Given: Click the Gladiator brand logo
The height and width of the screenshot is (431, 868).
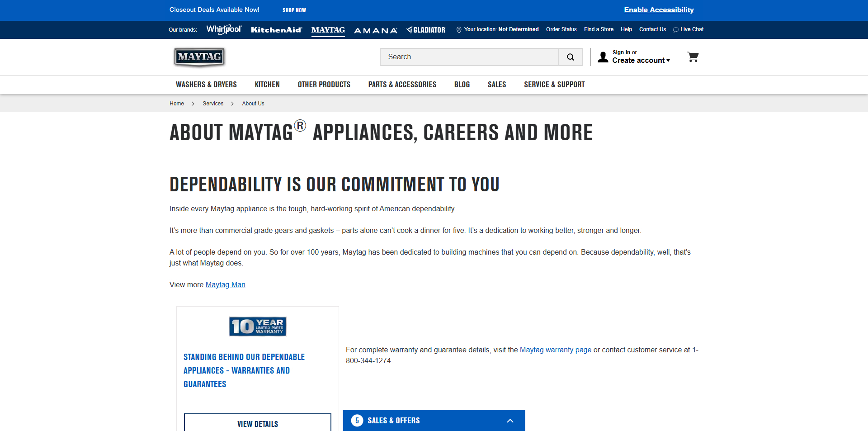Looking at the screenshot, I should coord(425,29).
